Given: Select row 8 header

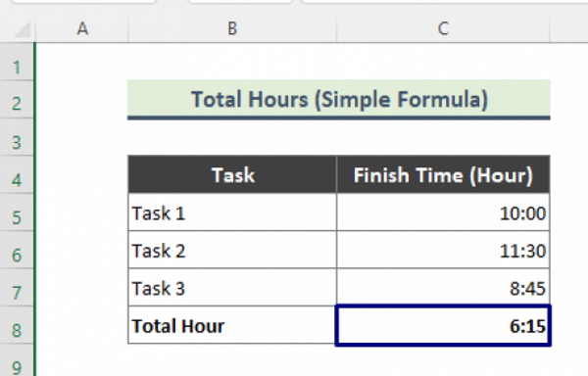Looking at the screenshot, I should point(17,325).
